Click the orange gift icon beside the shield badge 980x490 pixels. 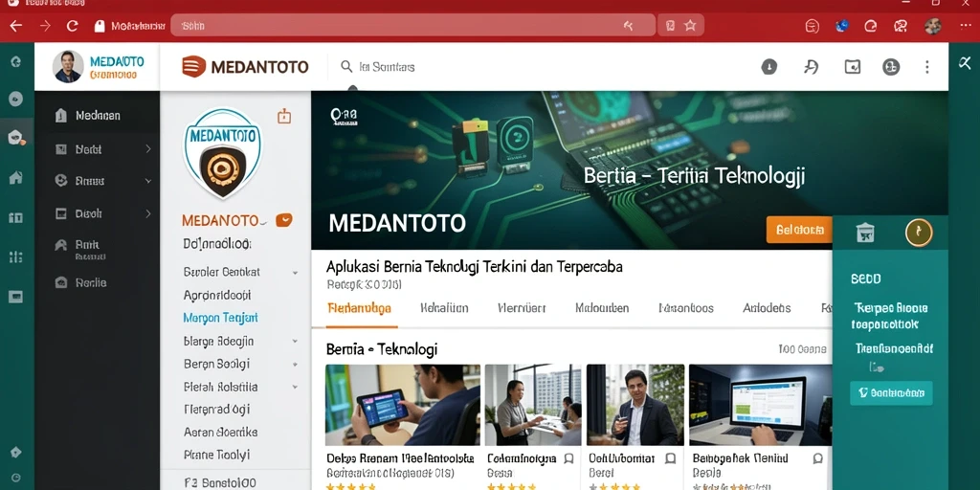pyautogui.click(x=284, y=116)
